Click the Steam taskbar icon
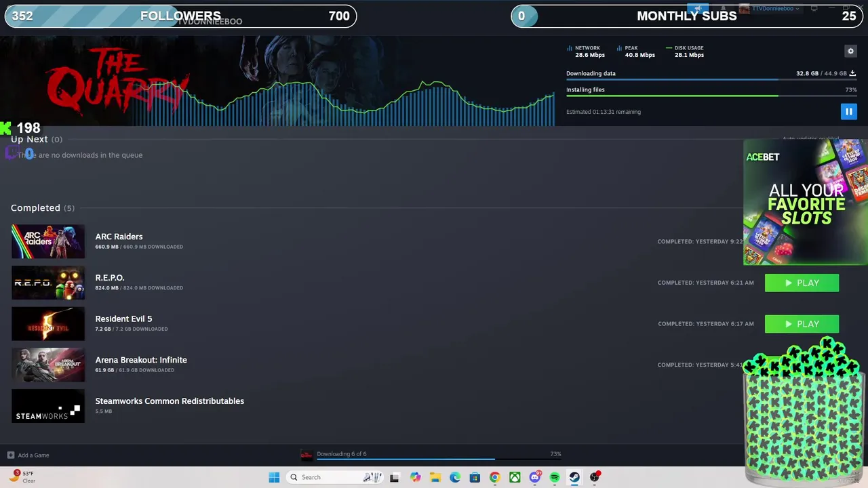This screenshot has height=488, width=868. point(574,477)
